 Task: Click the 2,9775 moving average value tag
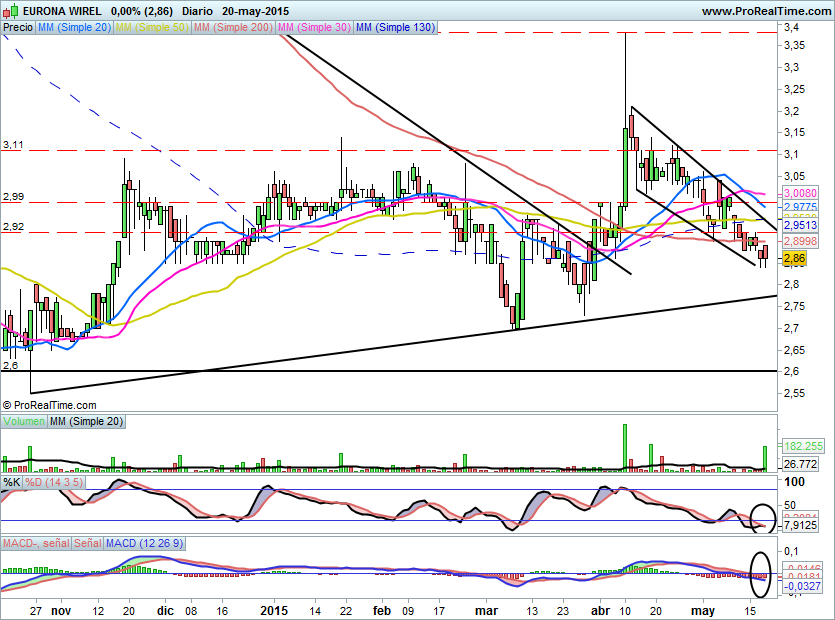800,207
